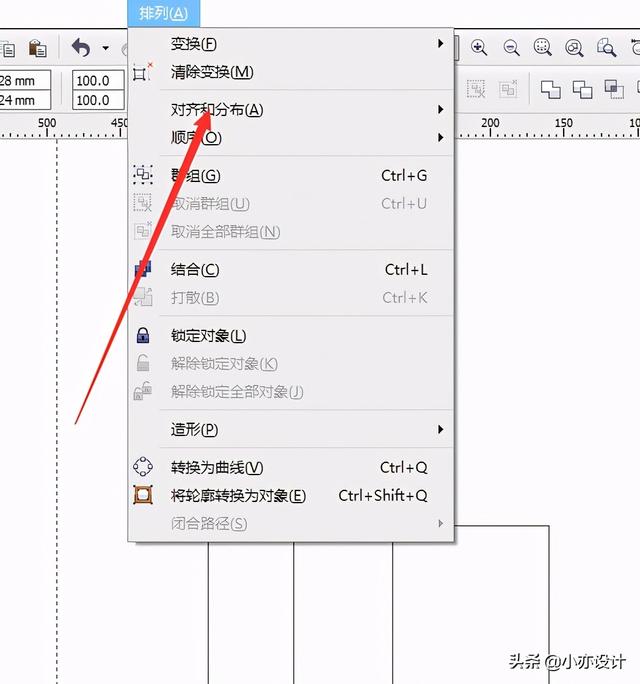The image size is (640, 684).
Task: Open the 造形(P) submenu
Action: (291, 430)
